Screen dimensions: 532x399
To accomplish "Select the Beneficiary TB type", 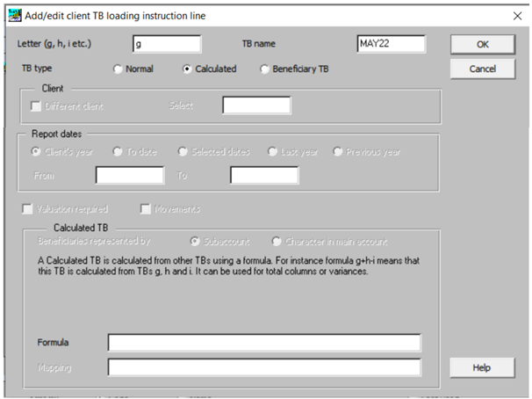I will pyautogui.click(x=294, y=69).
